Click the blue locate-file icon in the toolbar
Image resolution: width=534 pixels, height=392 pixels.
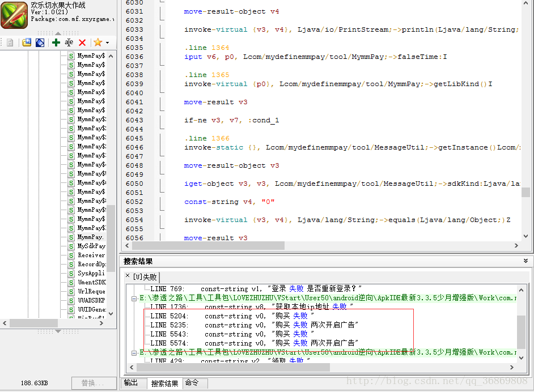click(x=40, y=42)
